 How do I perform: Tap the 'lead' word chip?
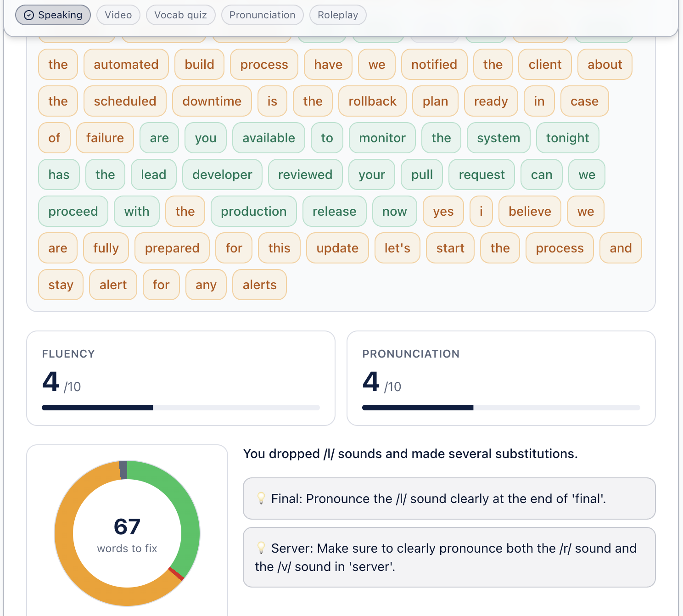(x=154, y=174)
